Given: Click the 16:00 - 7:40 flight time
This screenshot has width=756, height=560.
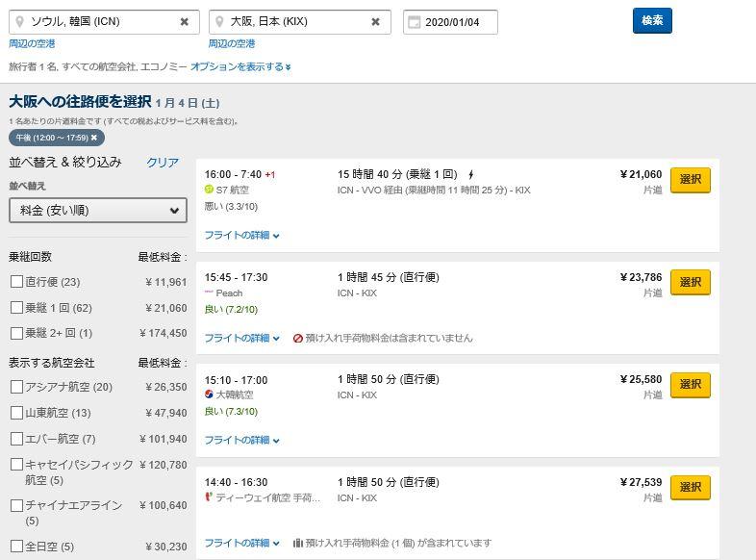Looking at the screenshot, I should click(x=233, y=174).
